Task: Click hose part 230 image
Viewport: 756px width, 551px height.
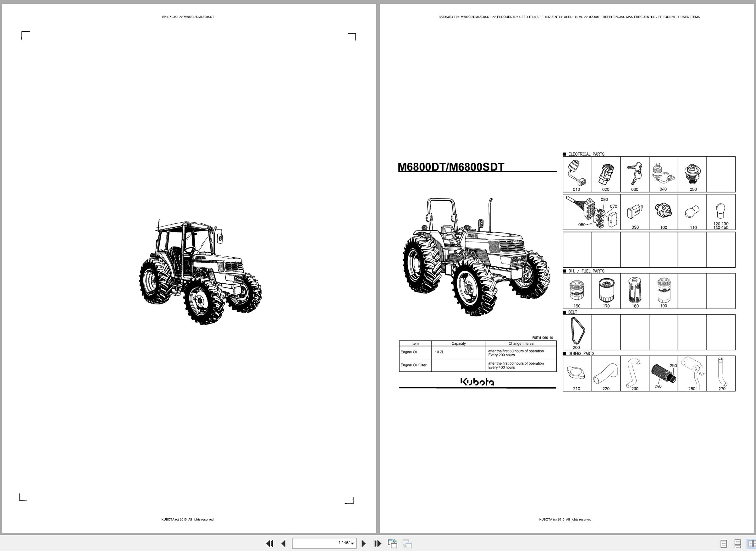Action: click(x=633, y=373)
